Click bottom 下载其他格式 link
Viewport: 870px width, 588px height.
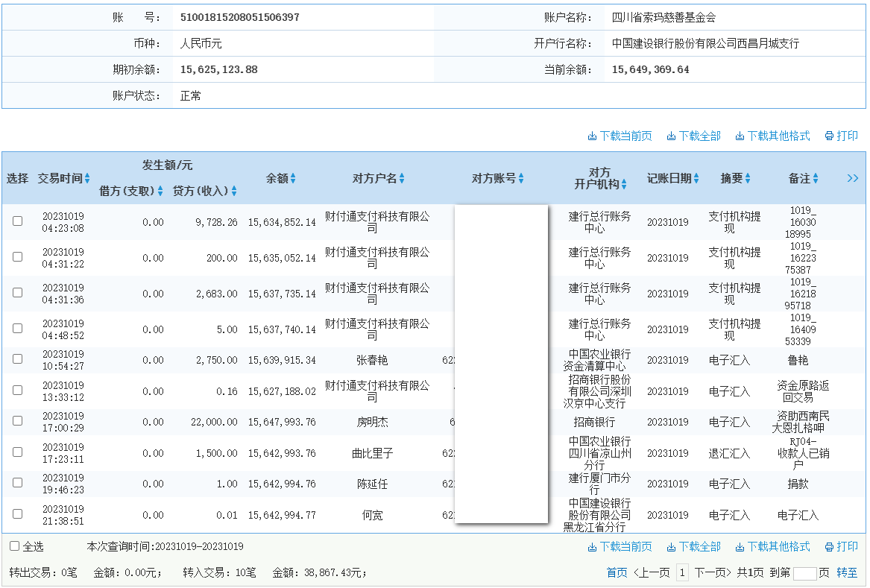773,547
